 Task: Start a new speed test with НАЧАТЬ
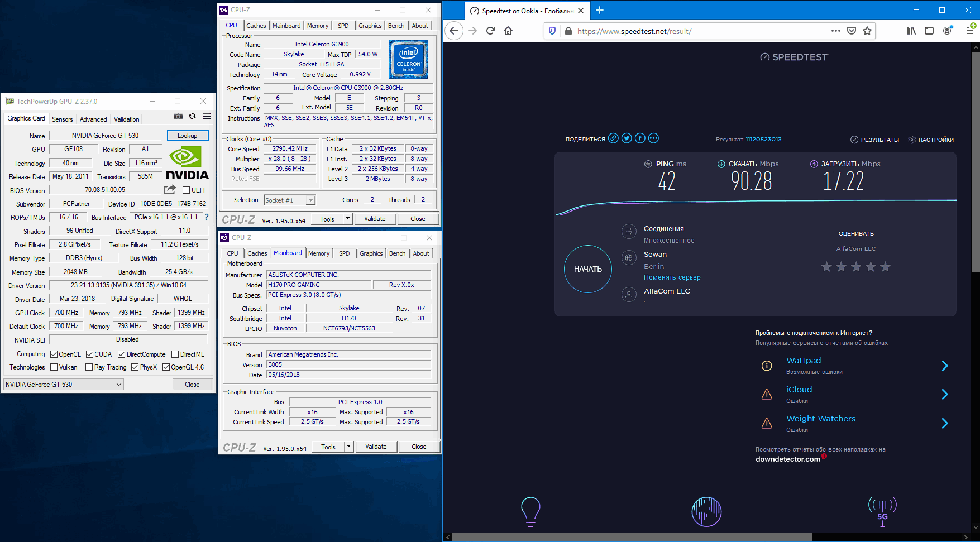pos(588,269)
